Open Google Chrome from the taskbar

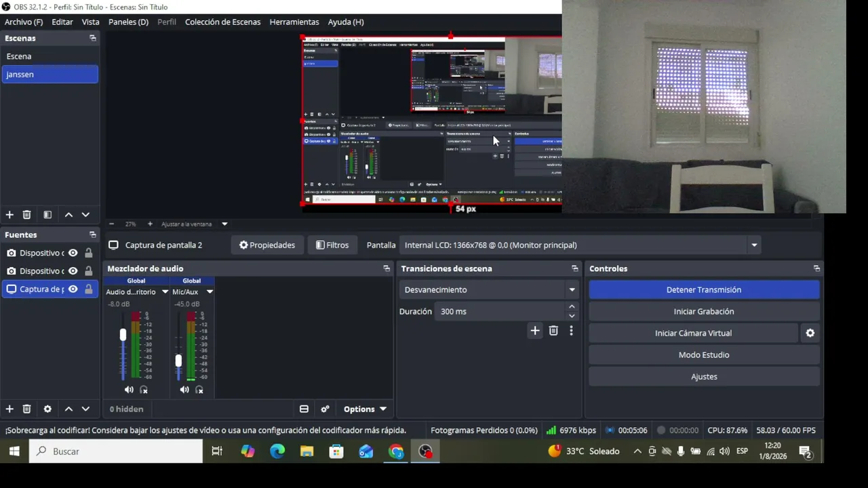396,451
